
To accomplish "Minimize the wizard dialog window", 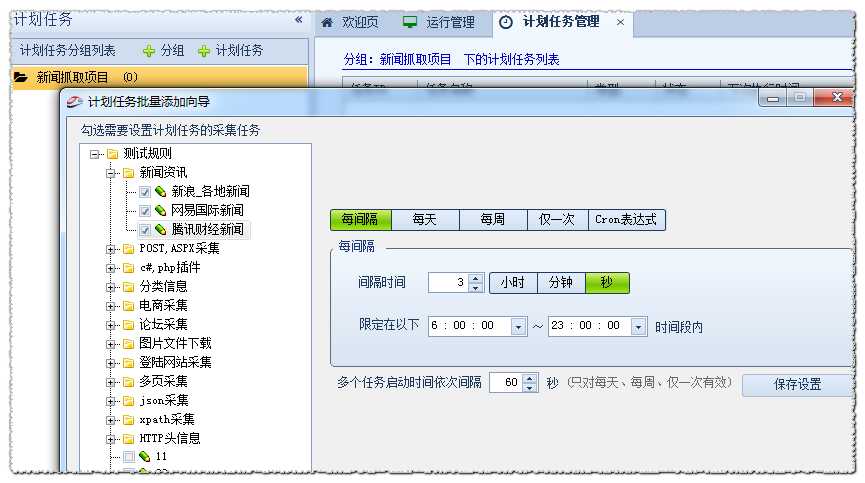I will [x=773, y=98].
